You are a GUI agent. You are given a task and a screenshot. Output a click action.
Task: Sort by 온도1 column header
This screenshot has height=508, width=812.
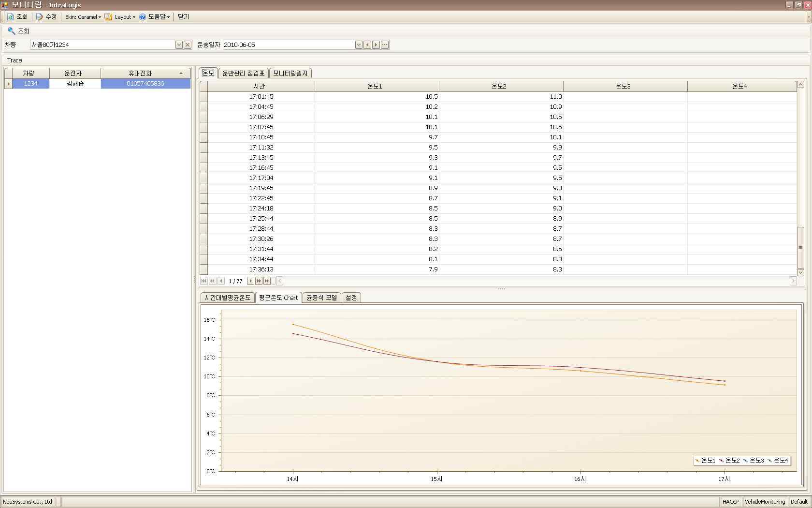[x=377, y=86]
